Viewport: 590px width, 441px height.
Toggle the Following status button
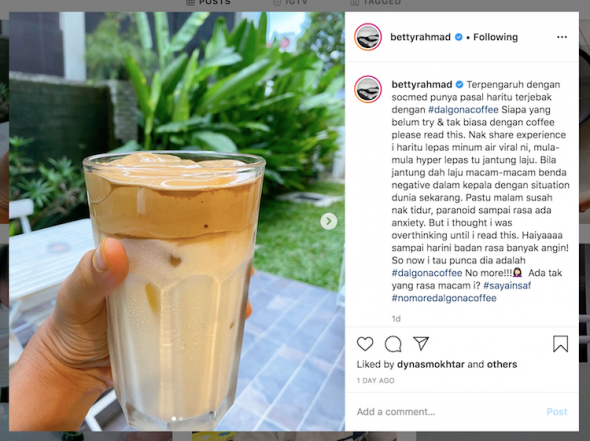[495, 37]
